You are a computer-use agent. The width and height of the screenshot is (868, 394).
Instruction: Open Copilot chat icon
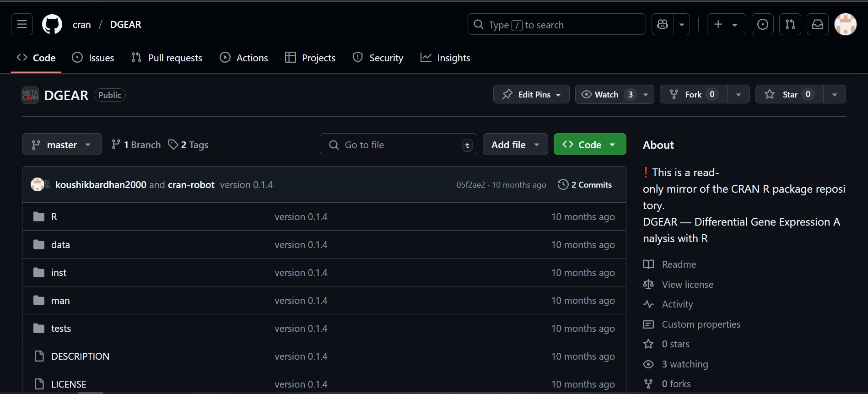pyautogui.click(x=663, y=24)
